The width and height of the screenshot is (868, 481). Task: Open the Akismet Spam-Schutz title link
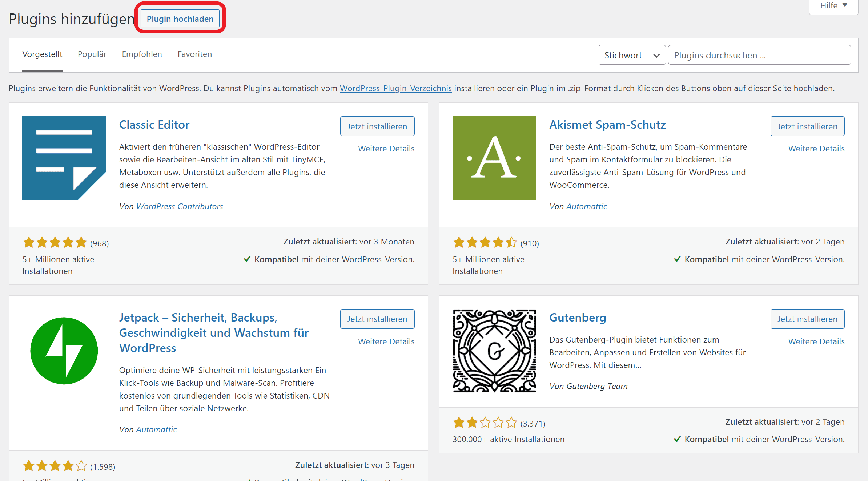pyautogui.click(x=608, y=125)
